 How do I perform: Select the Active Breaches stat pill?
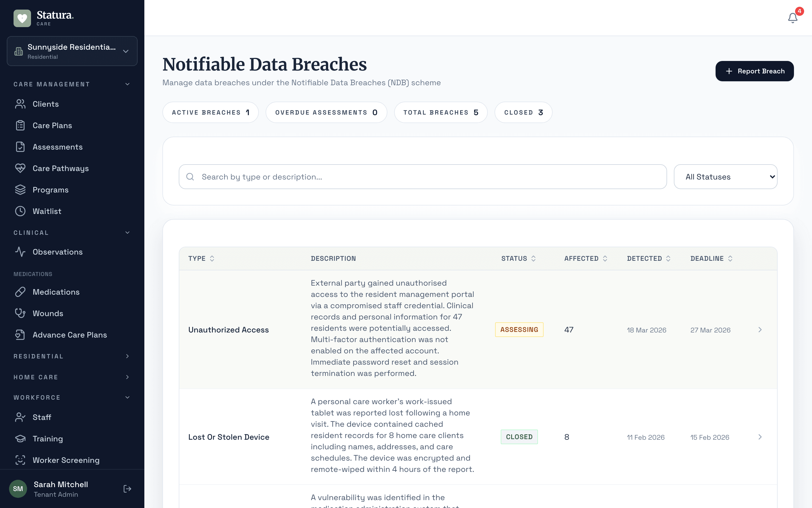point(210,112)
